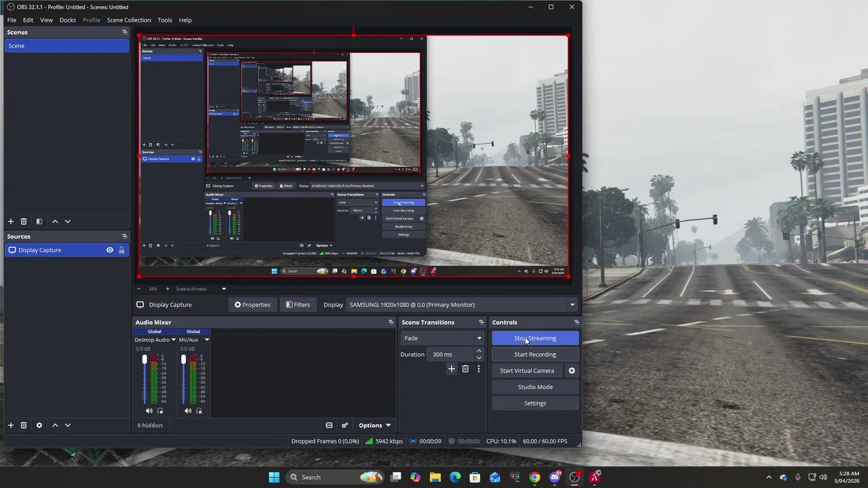Open the Tools menu

click(x=165, y=20)
